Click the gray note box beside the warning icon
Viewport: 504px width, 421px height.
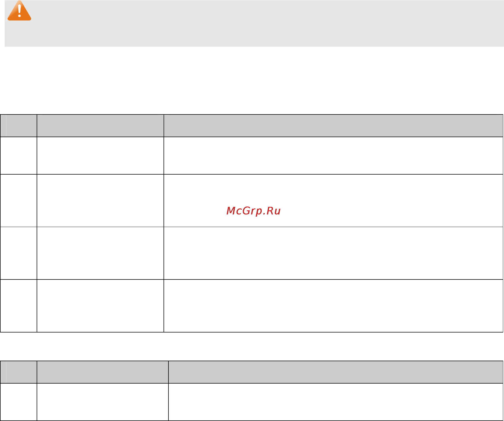[254, 23]
